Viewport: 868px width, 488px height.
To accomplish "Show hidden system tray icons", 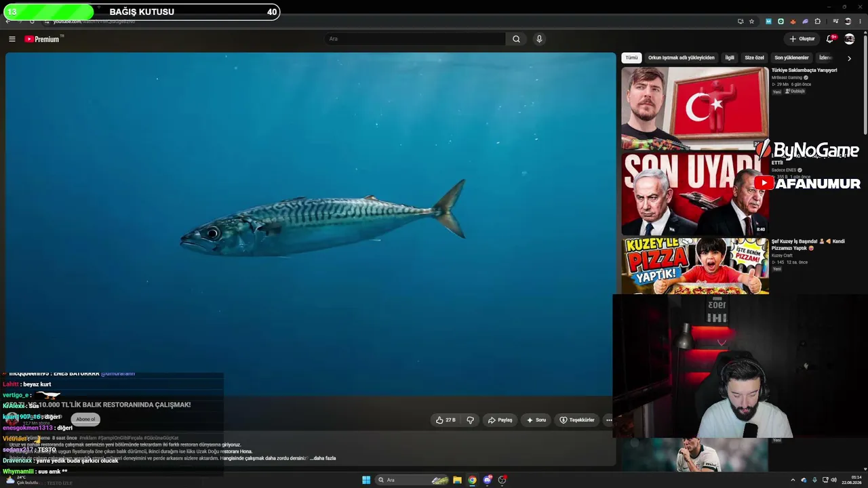I will [x=793, y=480].
